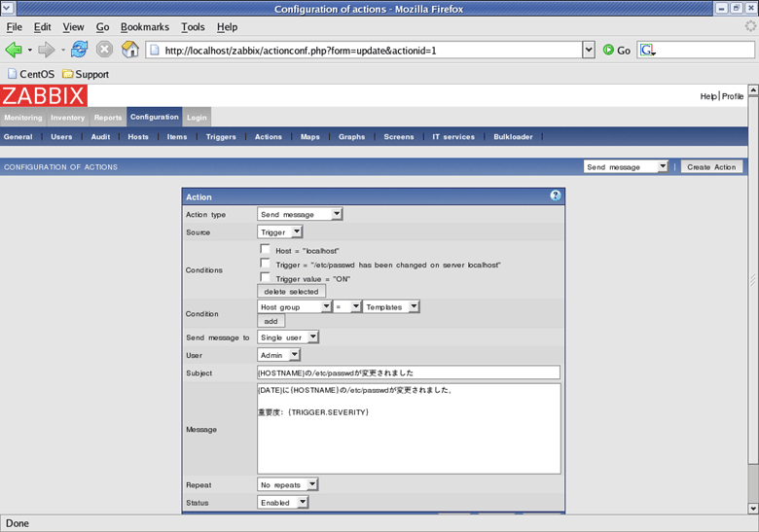Check the Host = "localhost" condition checkbox
Image resolution: width=759 pixels, height=532 pixels.
266,250
